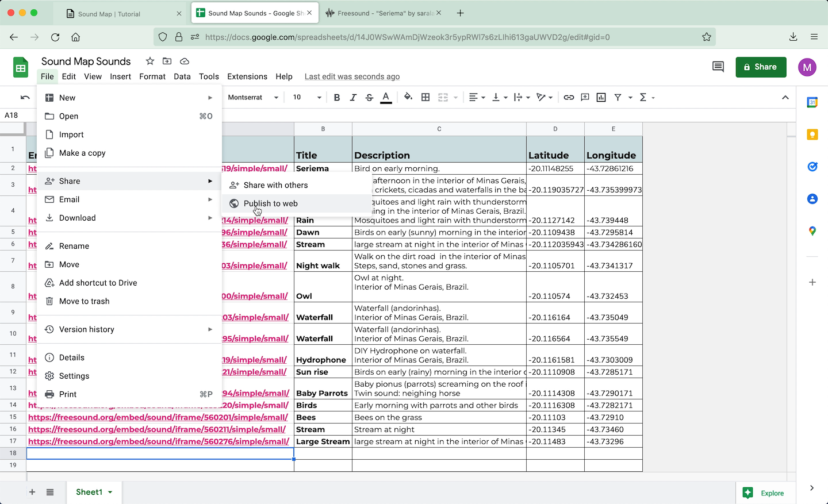828x504 pixels.
Task: Expand the font size dropdown
Action: (319, 98)
